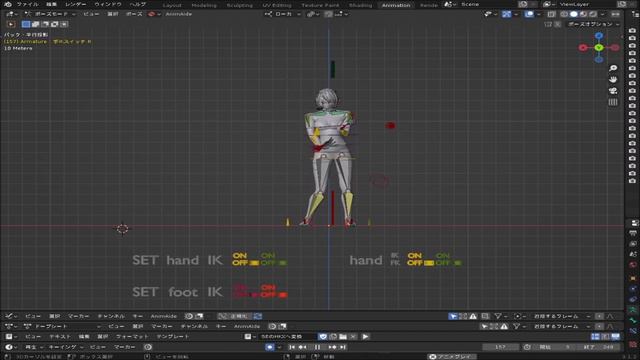
Task: Open the viewport ビュー menu in header
Action: (x=91, y=14)
